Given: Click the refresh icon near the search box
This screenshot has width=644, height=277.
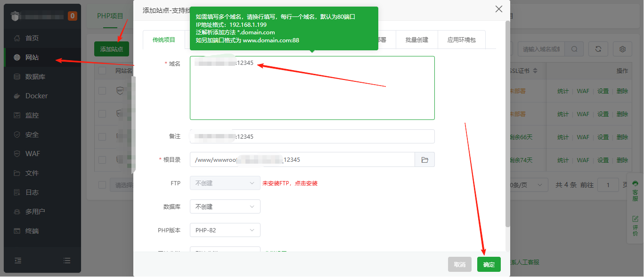Looking at the screenshot, I should [597, 48].
